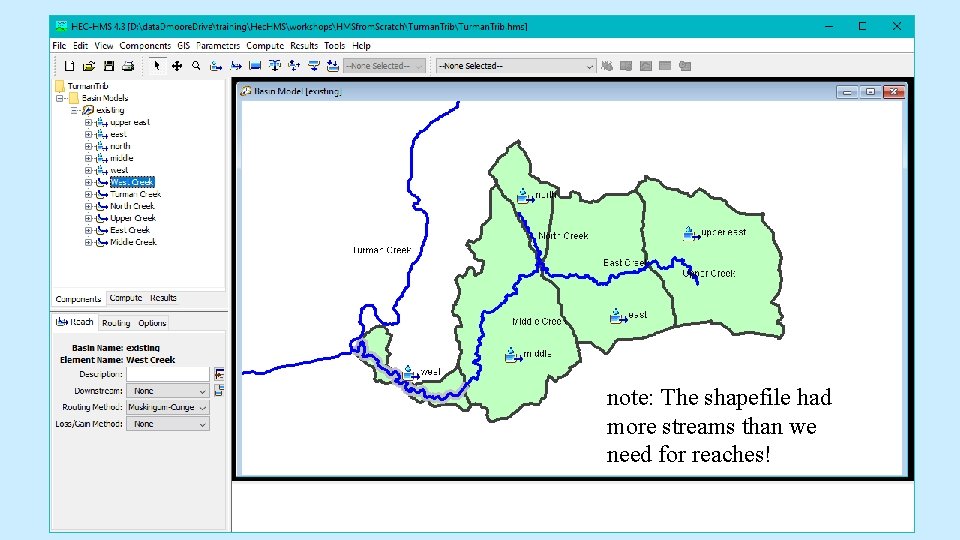The image size is (960, 540).
Task: Expand the North Creek tree node
Action: (x=88, y=206)
